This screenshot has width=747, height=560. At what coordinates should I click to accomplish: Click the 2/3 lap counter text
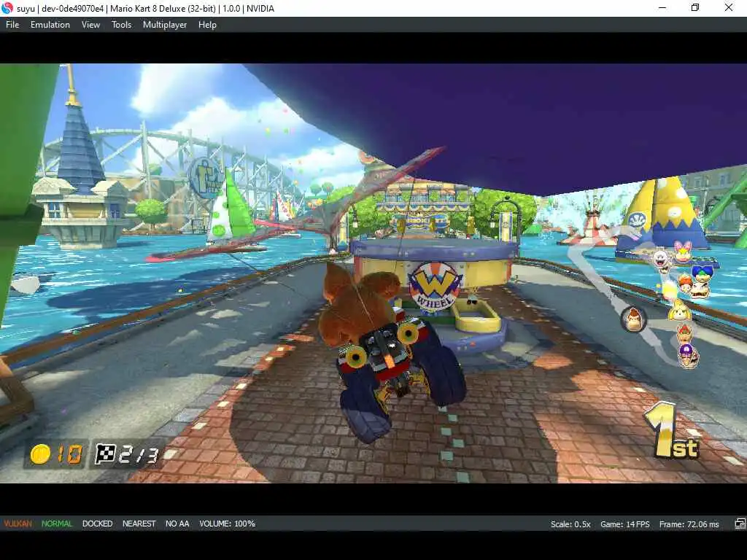(x=139, y=454)
